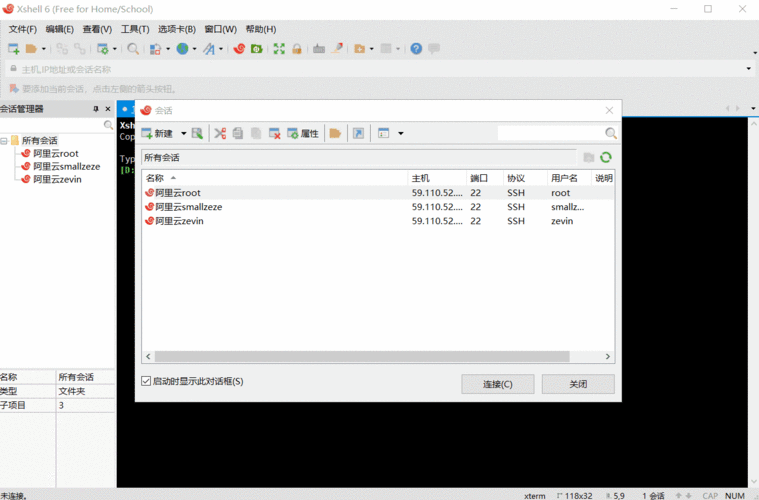Click the 连接(C) connect button

(x=498, y=384)
